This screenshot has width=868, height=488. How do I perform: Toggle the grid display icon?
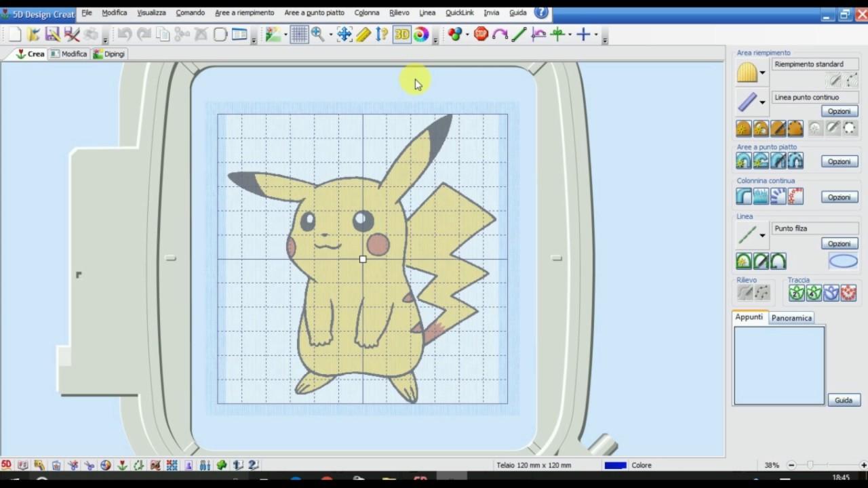point(299,35)
